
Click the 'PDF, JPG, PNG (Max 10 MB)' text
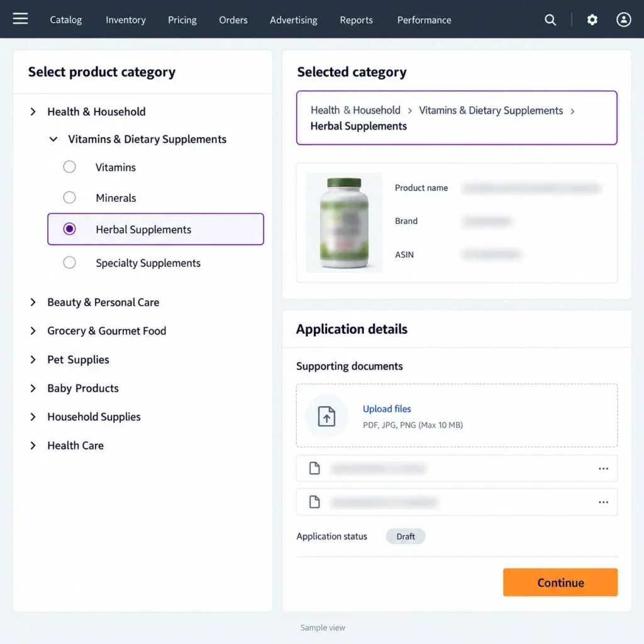[413, 425]
